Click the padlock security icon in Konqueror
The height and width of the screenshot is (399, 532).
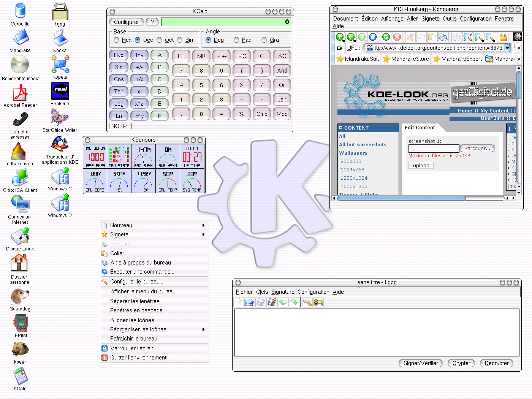pyautogui.click(x=503, y=37)
